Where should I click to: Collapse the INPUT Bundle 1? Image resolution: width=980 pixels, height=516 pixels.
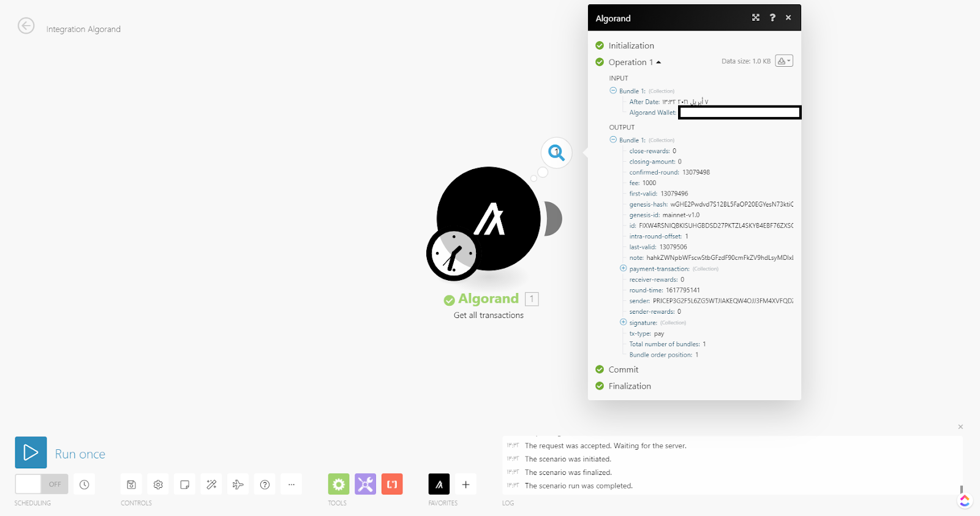[x=613, y=91]
